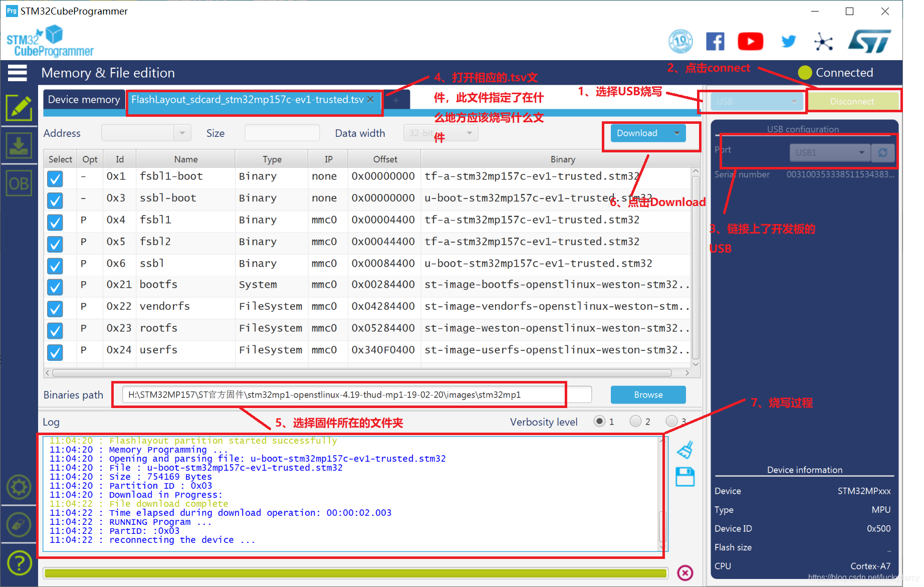This screenshot has width=924, height=587.
Task: Add a new tab with plus
Action: click(x=396, y=100)
